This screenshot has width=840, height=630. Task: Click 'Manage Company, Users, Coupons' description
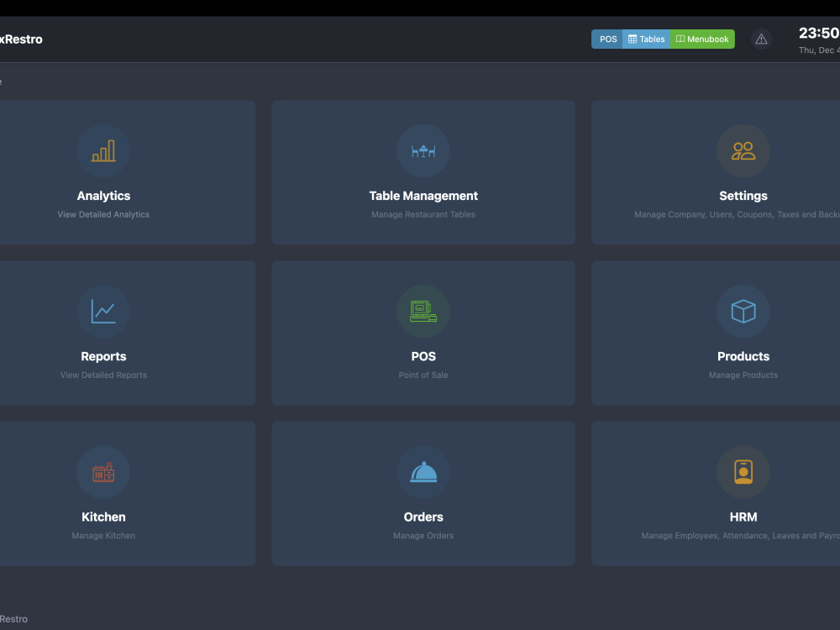pyautogui.click(x=737, y=214)
